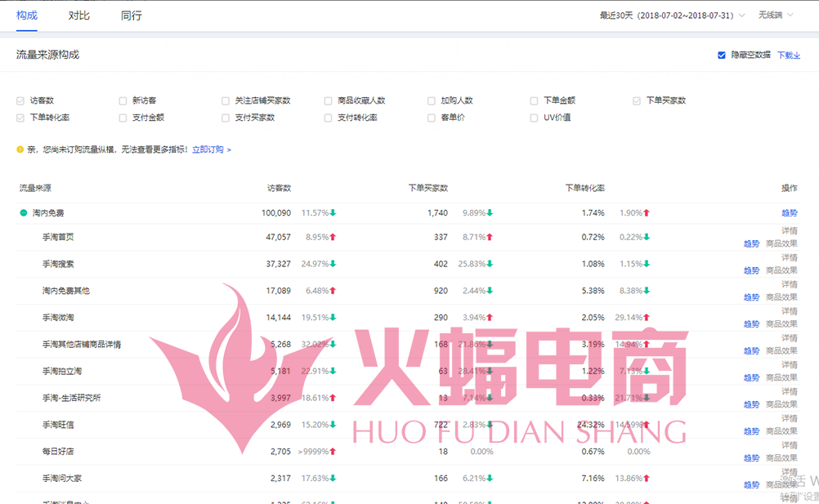819x504 pixels.
Task: Open 趋势 for the 手淘其他店铺商品详情 row
Action: click(x=752, y=351)
